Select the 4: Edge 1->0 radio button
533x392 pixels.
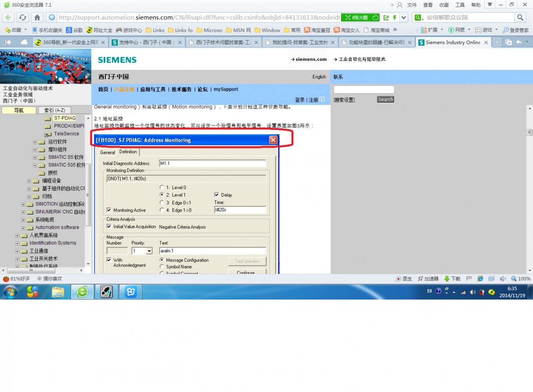click(x=162, y=210)
